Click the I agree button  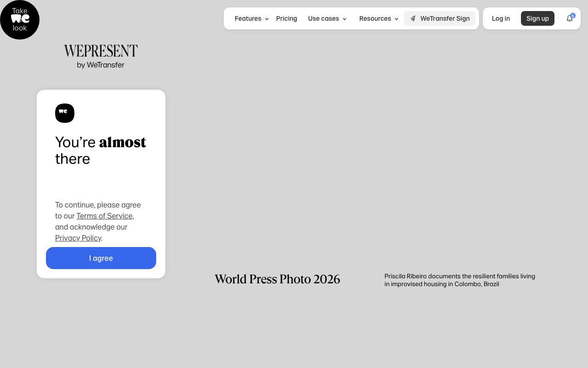coord(101,258)
